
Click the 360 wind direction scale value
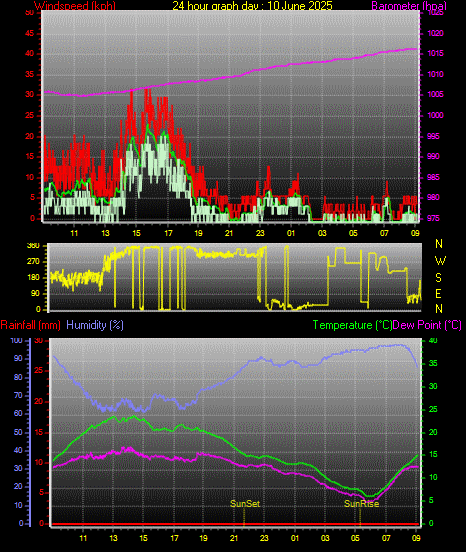[33, 246]
